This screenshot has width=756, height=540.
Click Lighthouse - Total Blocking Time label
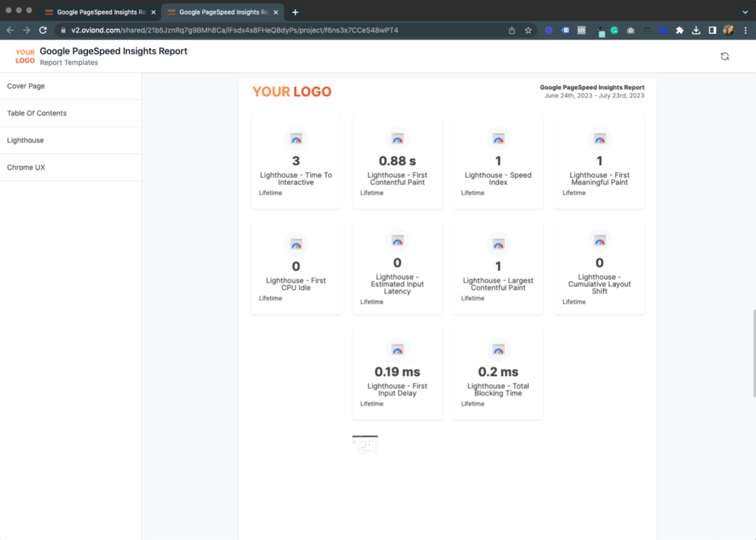coord(498,390)
